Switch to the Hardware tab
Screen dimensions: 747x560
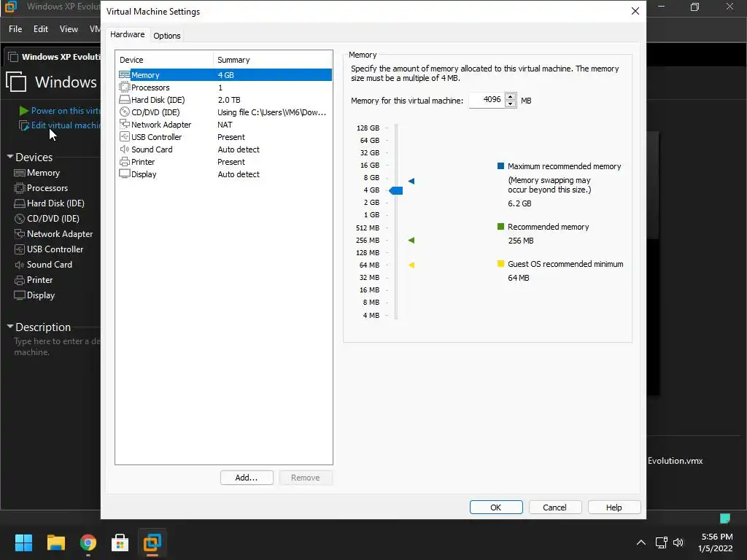click(127, 34)
